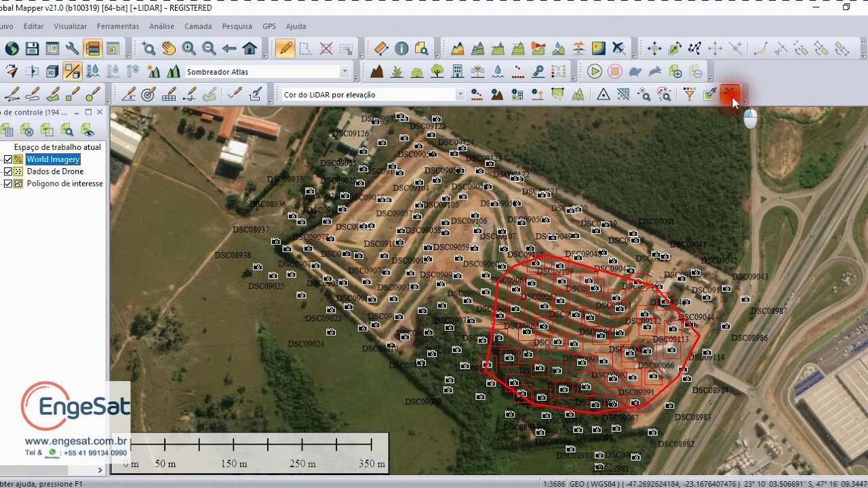Select the Poligono de interesse layer name

[x=65, y=184]
